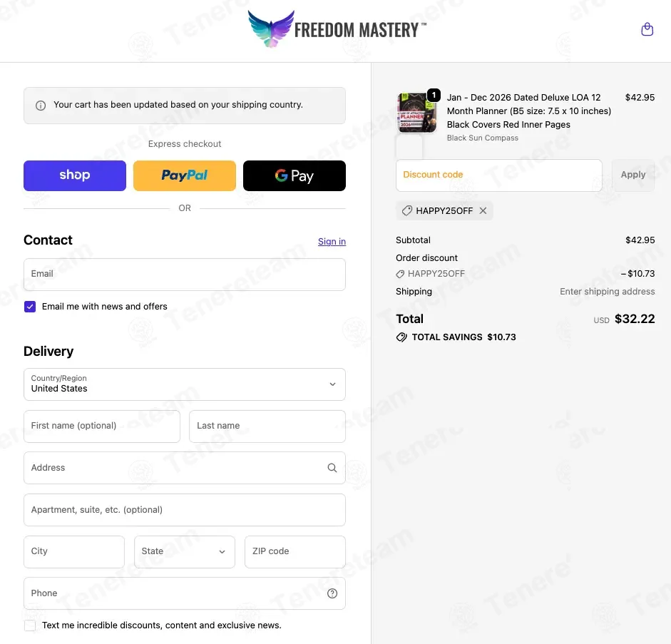Follow the Sign in link

click(332, 242)
